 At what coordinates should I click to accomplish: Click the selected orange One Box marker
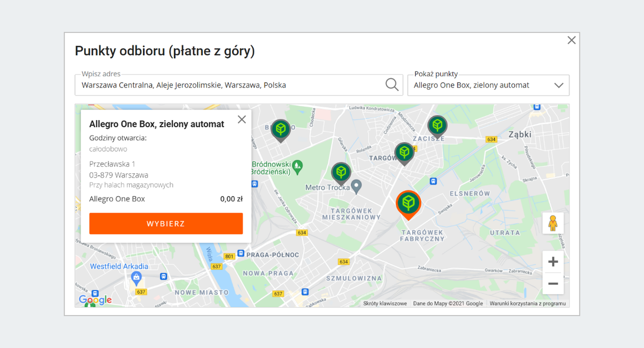[x=408, y=204]
